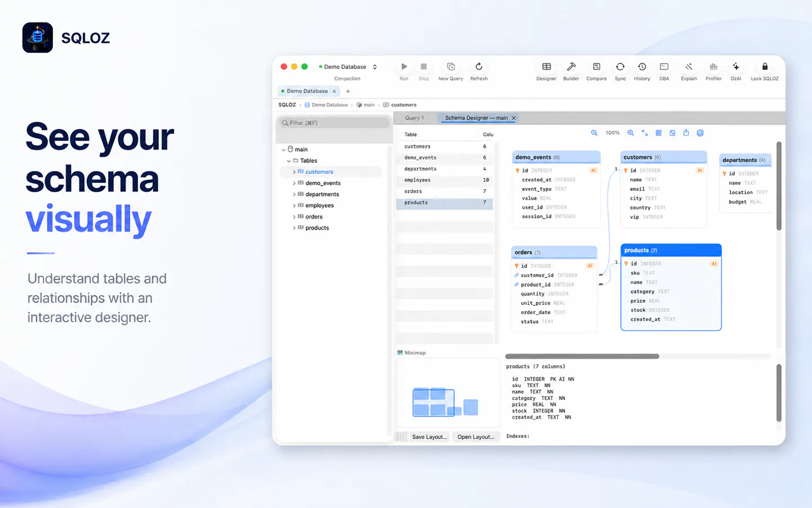Click the departments table header in diagram
The image size is (812, 508).
click(745, 160)
